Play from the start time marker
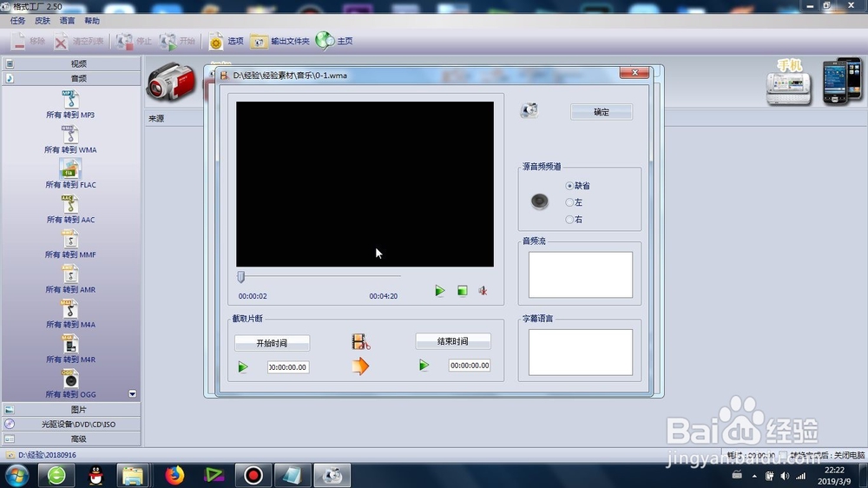 pyautogui.click(x=243, y=367)
